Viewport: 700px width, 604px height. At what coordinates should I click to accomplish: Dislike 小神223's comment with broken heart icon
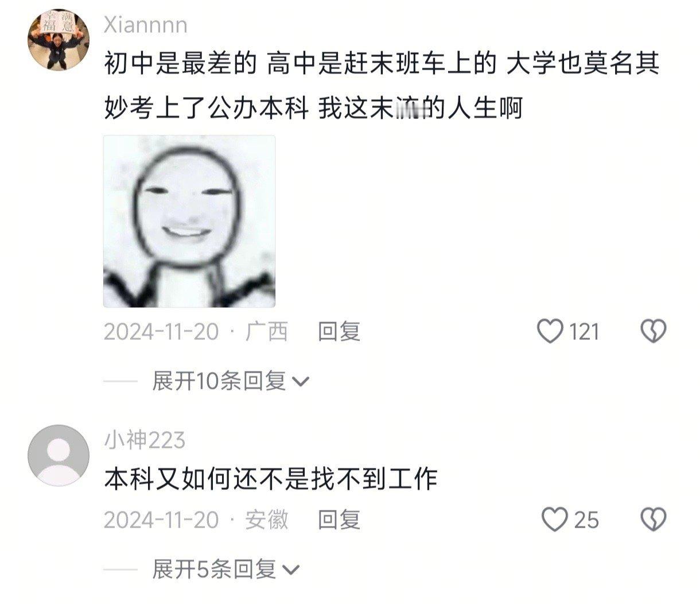click(x=653, y=520)
